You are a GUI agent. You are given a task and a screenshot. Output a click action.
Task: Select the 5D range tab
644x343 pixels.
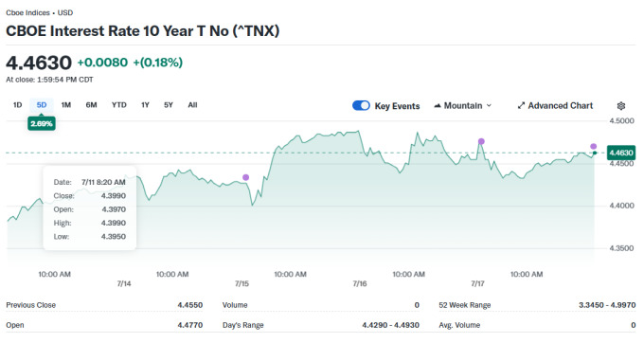point(42,105)
